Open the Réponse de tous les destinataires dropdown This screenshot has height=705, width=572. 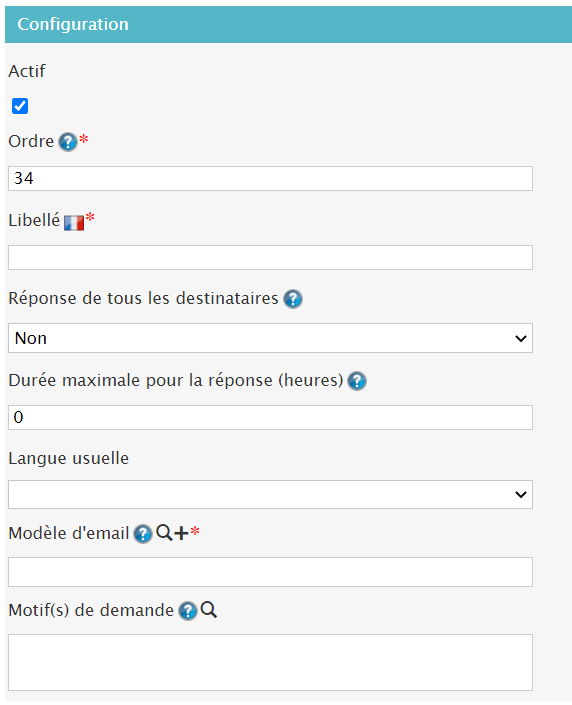[270, 338]
